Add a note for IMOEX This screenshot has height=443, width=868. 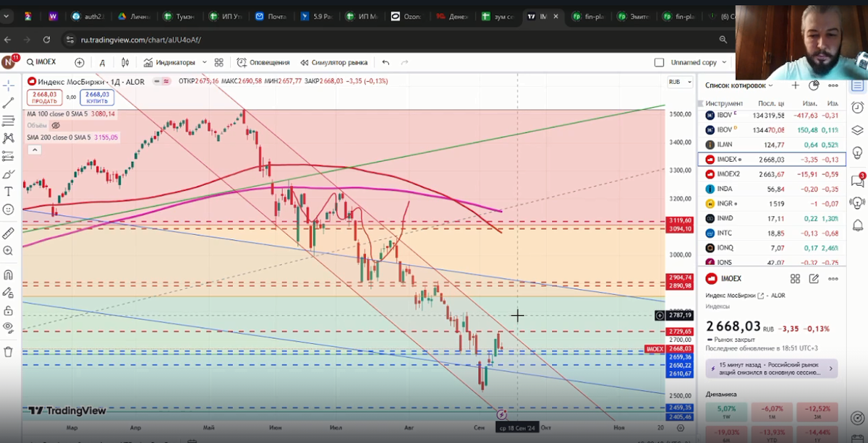(814, 278)
